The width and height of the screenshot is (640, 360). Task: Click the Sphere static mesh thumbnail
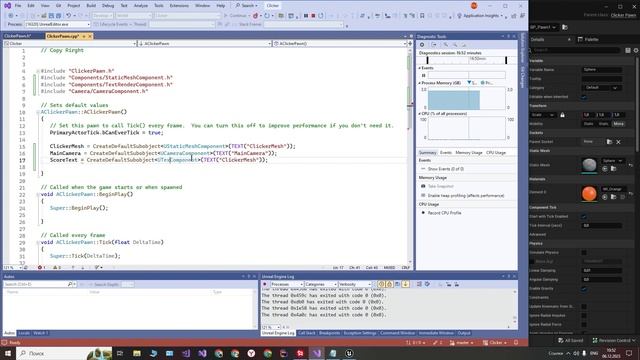[589, 165]
